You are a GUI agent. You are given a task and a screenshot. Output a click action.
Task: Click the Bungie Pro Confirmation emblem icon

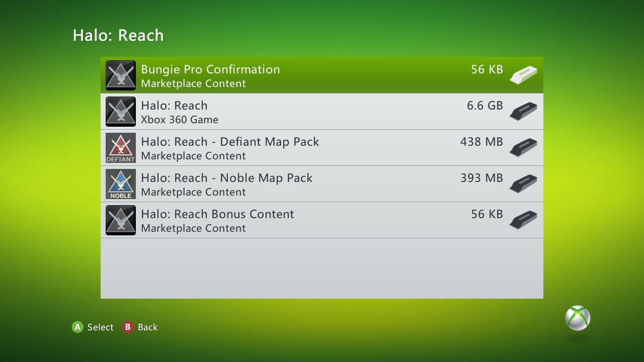click(x=121, y=75)
